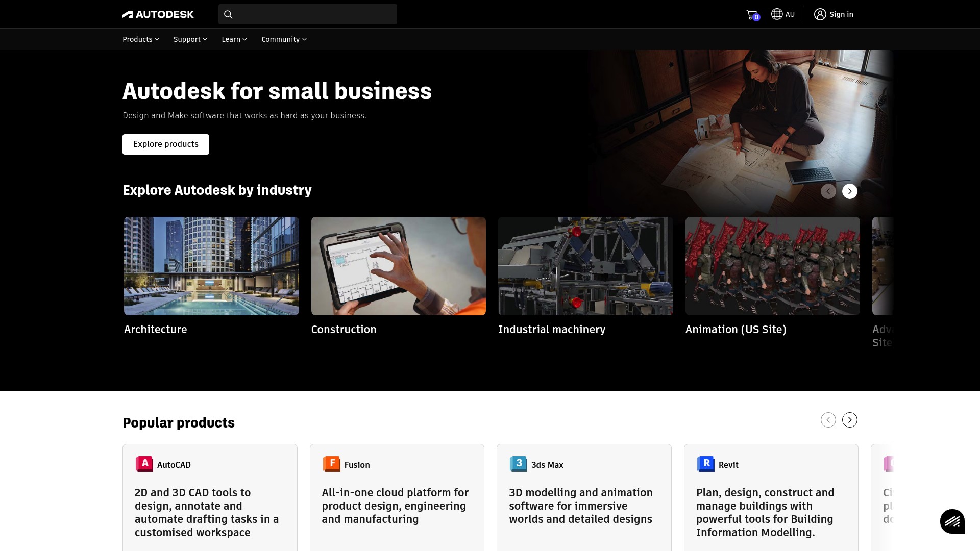Expand the Learn menu

pyautogui.click(x=234, y=39)
